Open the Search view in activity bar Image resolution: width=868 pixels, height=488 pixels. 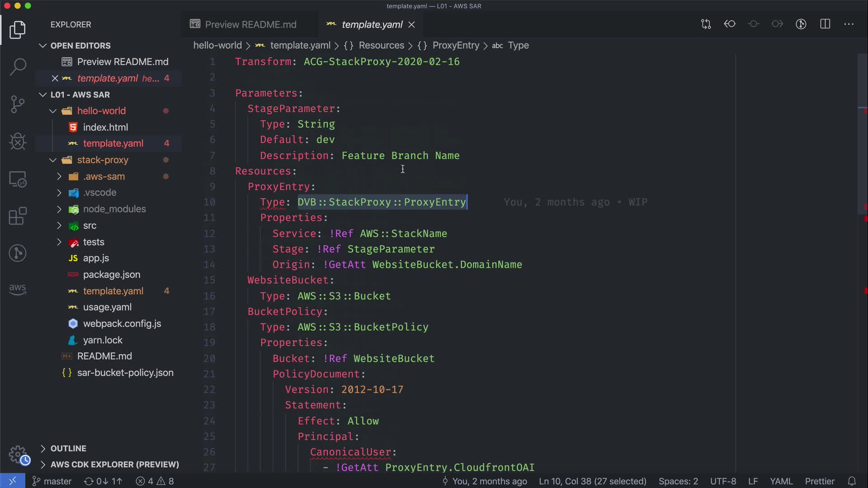click(x=18, y=67)
